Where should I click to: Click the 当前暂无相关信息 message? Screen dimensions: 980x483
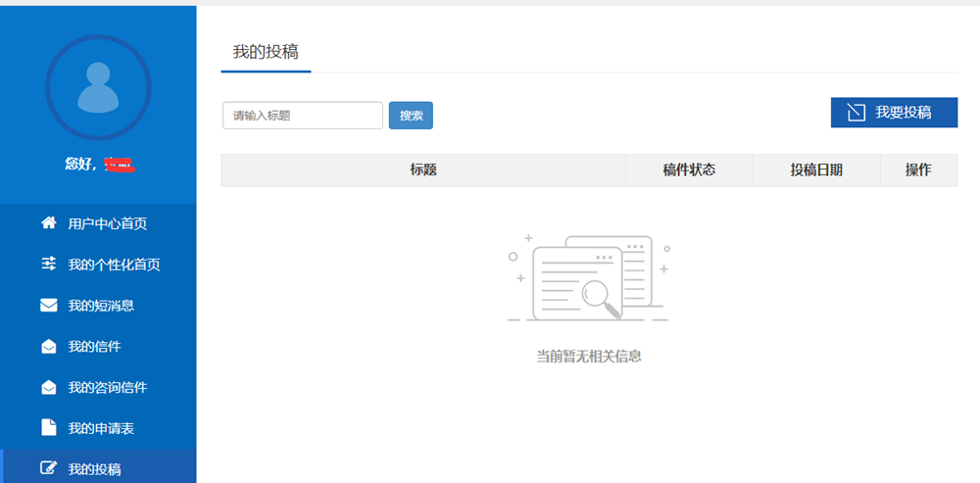click(589, 357)
